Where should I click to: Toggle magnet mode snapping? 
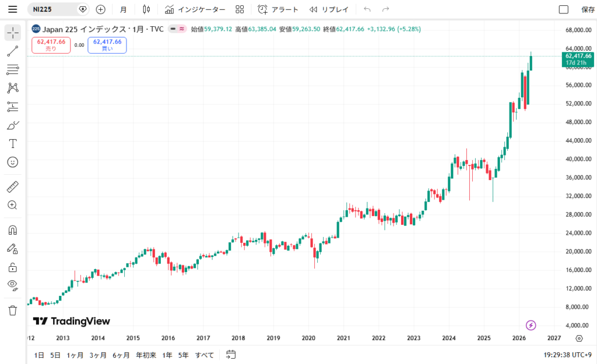[13, 230]
